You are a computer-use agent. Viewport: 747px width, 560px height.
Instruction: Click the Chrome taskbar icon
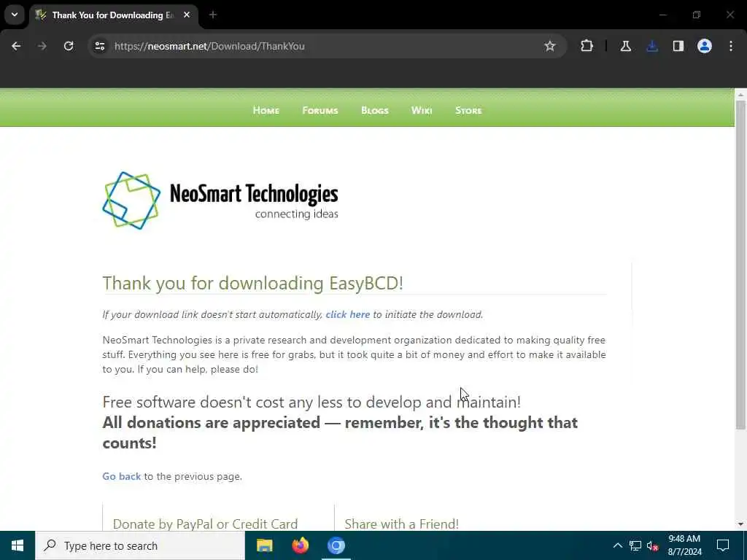point(336,545)
